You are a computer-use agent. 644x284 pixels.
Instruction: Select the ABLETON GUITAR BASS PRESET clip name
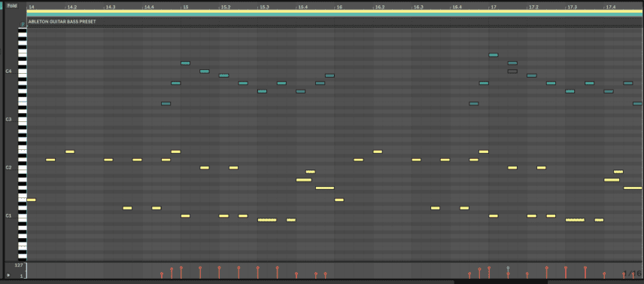coord(62,21)
